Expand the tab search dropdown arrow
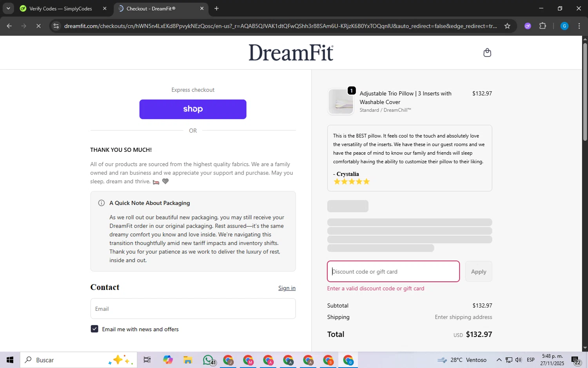Screen dimensions: 588x368 (x=8, y=8)
